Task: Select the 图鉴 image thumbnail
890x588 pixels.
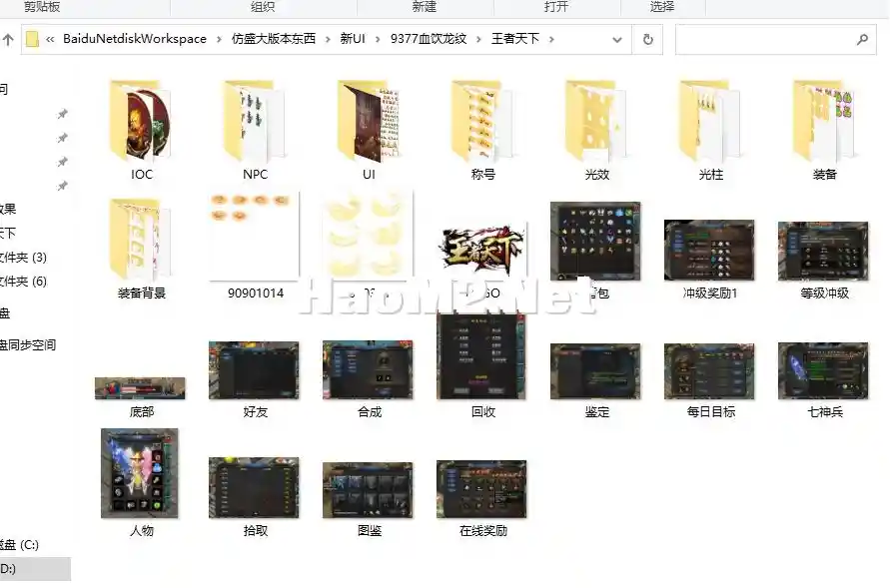Action: click(368, 490)
